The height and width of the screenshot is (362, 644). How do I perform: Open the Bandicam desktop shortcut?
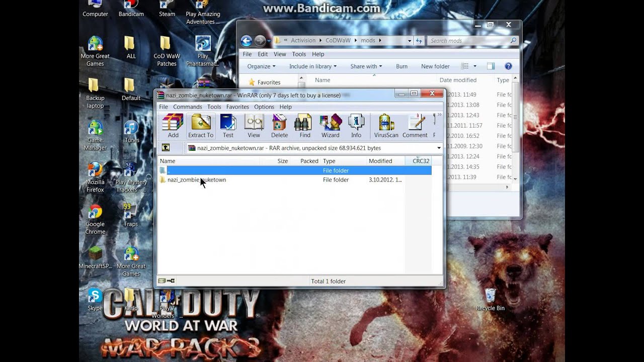[131, 9]
